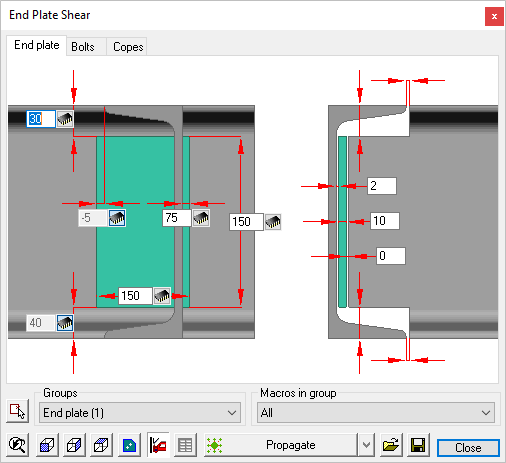Toggle the chip icon next to the -5 field
This screenshot has width=506, height=463.
click(117, 218)
